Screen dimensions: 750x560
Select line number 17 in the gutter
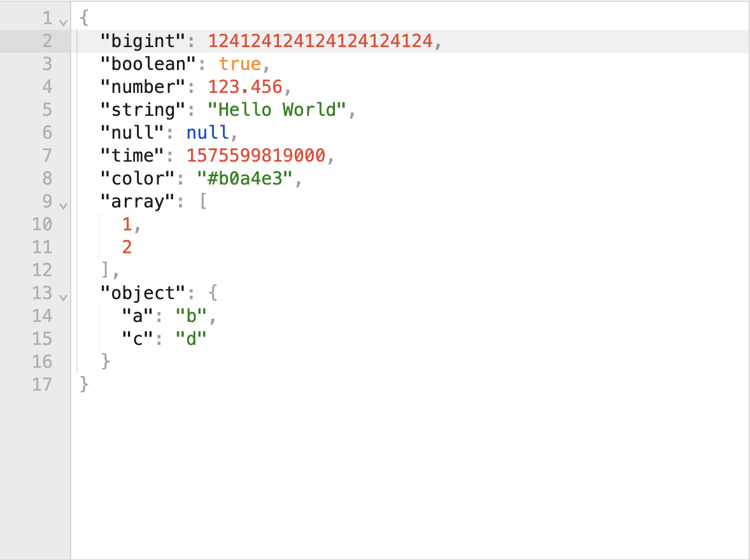[42, 384]
